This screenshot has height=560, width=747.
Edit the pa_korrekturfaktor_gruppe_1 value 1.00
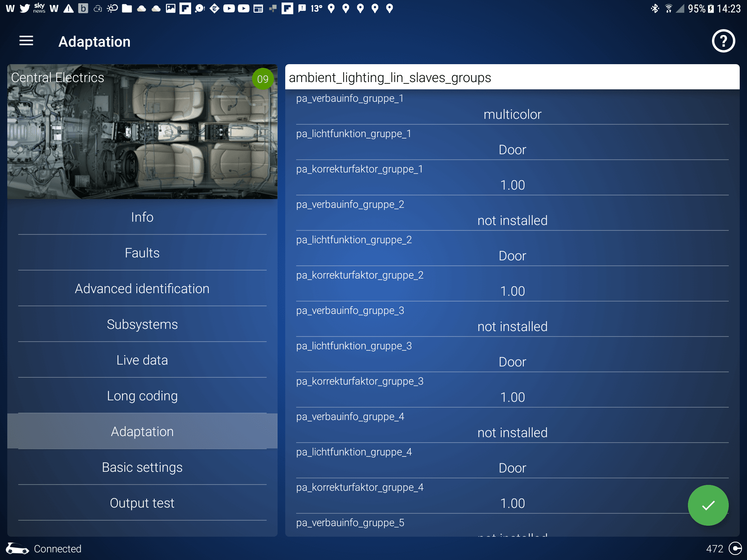(512, 185)
